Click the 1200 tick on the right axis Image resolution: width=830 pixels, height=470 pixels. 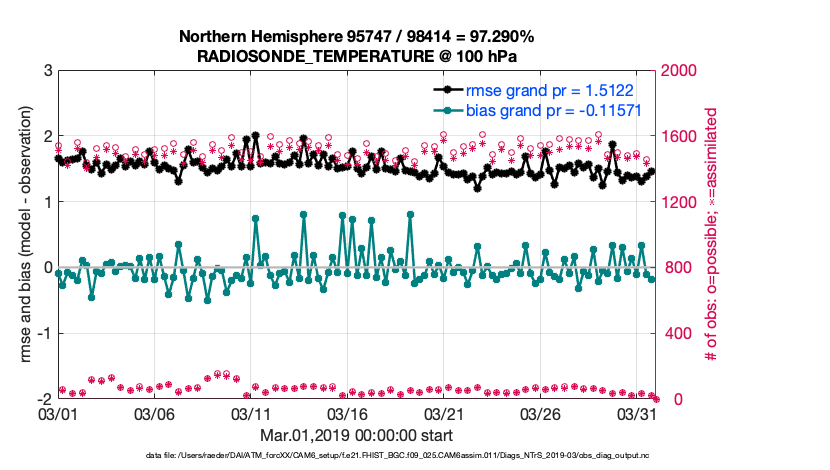pos(679,202)
